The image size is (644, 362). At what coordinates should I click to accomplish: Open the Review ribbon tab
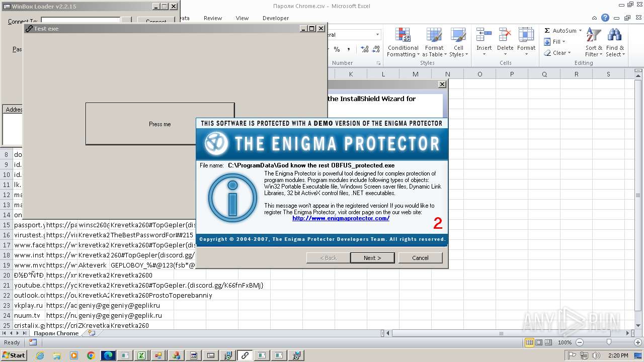[x=213, y=18]
